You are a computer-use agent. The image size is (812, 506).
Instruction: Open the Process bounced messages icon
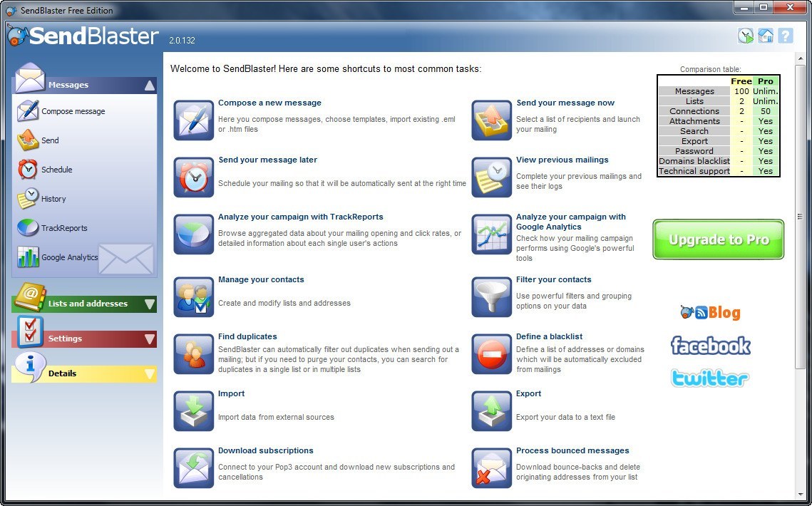(x=490, y=468)
